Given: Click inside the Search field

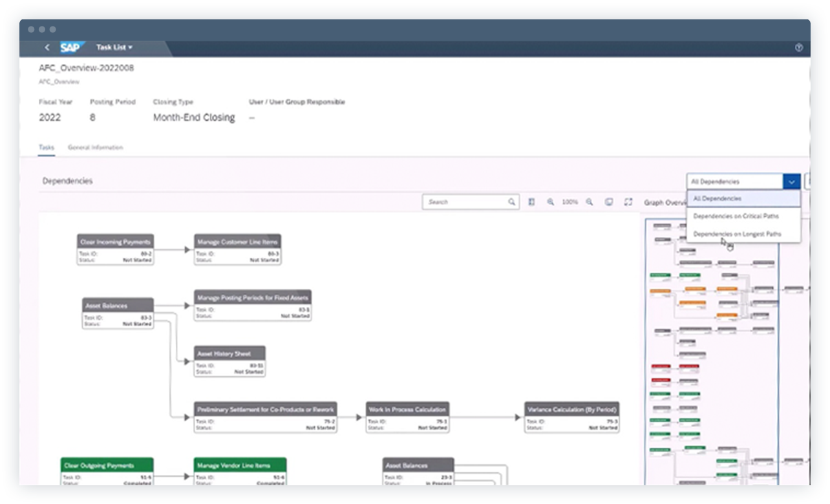Looking at the screenshot, I should 465,202.
